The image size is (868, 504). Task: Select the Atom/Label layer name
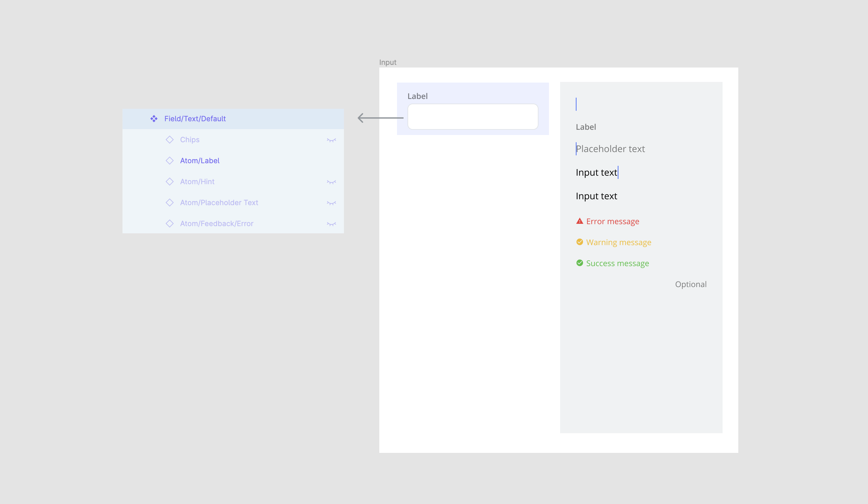pyautogui.click(x=200, y=161)
